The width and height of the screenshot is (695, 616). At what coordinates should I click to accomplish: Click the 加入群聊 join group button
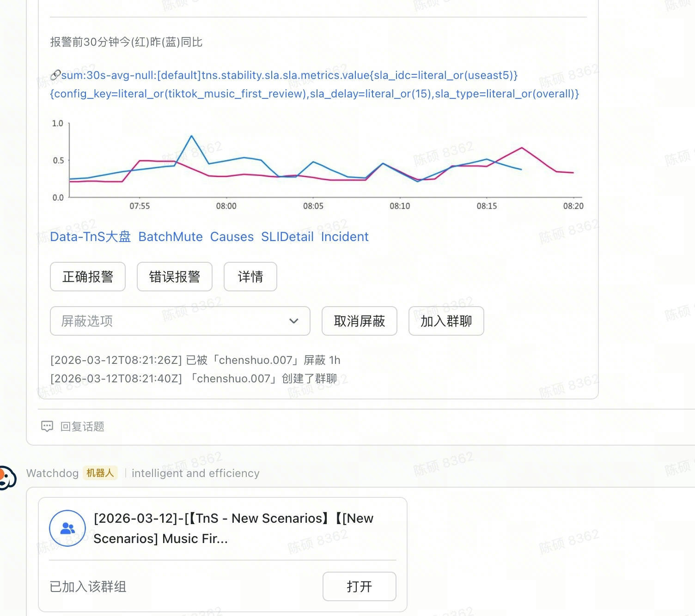[x=446, y=321]
